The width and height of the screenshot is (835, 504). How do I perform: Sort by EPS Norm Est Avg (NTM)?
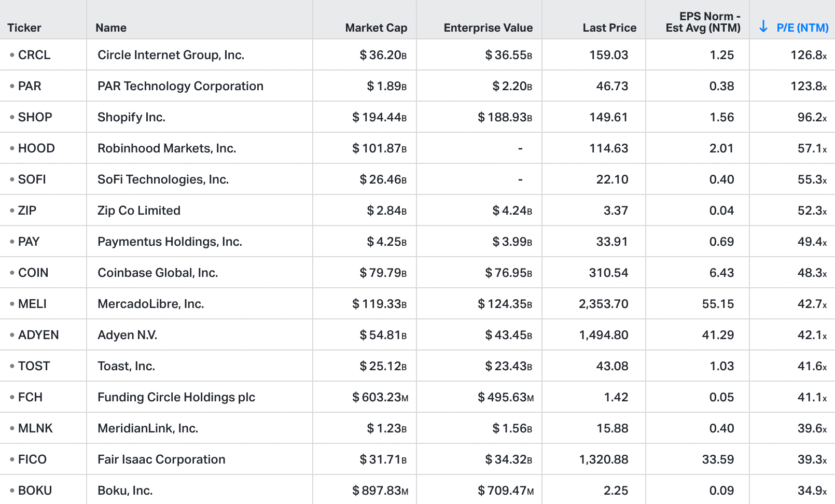tap(703, 22)
